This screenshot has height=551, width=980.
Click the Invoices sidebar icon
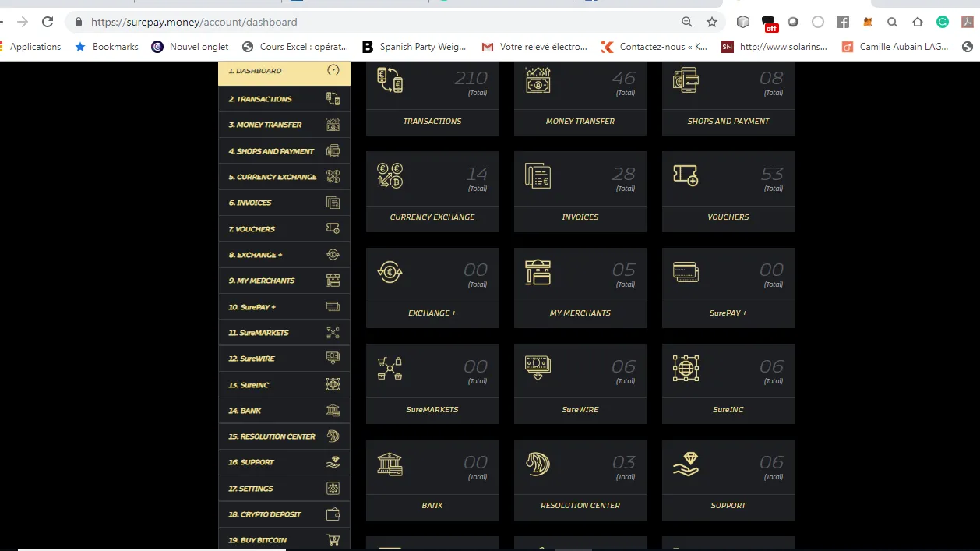(x=333, y=203)
